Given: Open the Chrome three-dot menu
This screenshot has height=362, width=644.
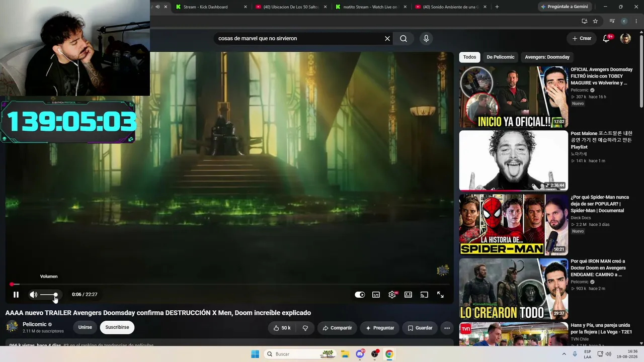Looking at the screenshot, I should tap(636, 21).
